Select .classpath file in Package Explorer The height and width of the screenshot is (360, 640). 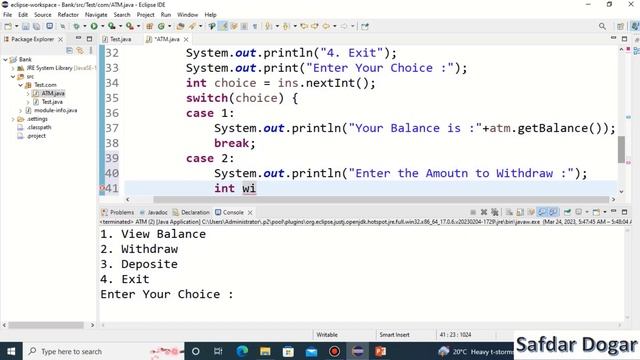38,127
